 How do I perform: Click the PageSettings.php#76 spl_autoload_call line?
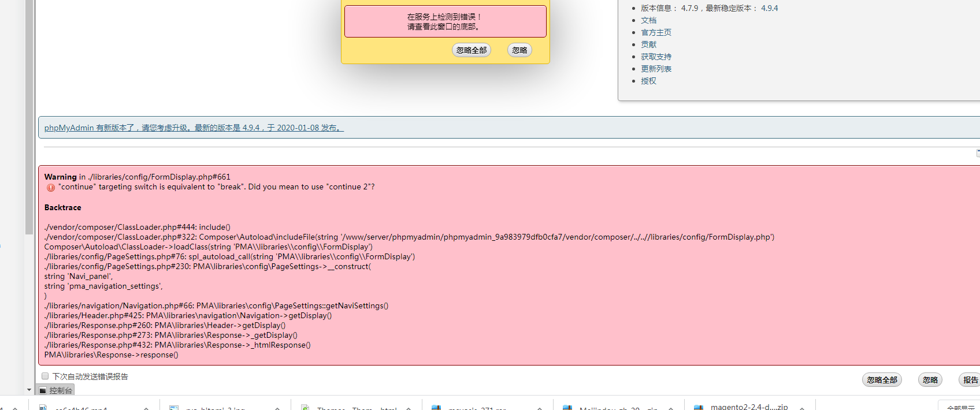229,256
